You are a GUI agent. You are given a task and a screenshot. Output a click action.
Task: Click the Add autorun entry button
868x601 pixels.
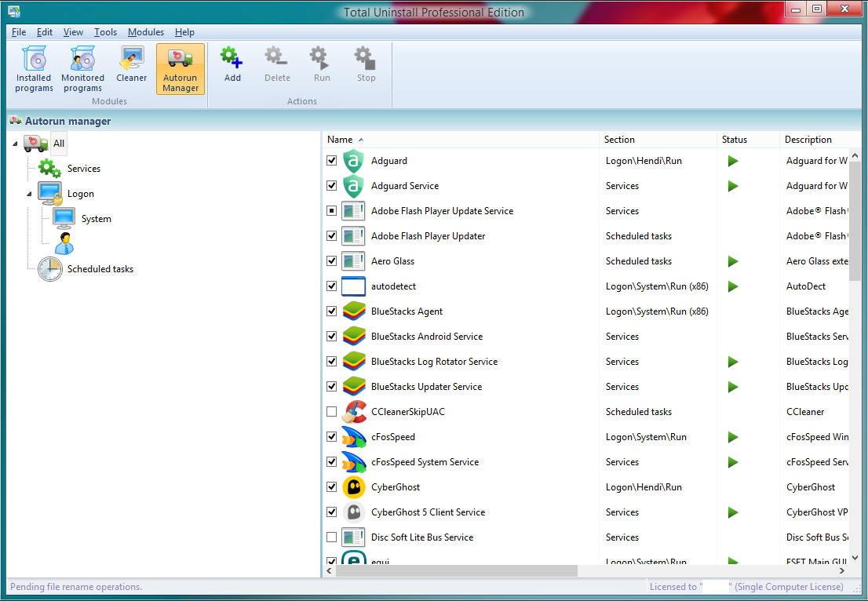(x=232, y=65)
